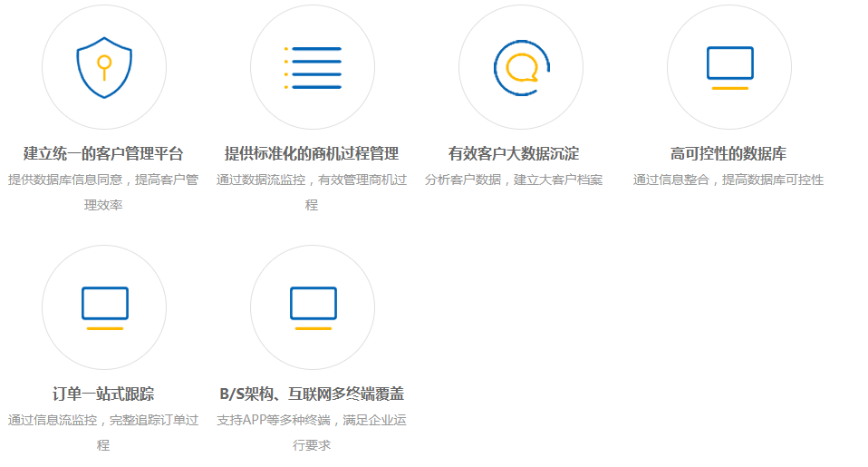868x467 pixels.
Task: Open the 订单一站式跟踪 heading
Action: click(103, 394)
